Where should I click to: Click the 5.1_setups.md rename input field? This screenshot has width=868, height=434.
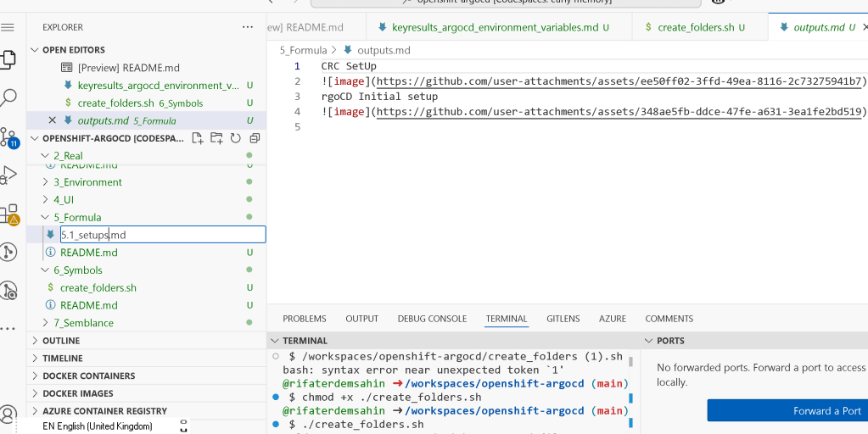click(x=163, y=235)
